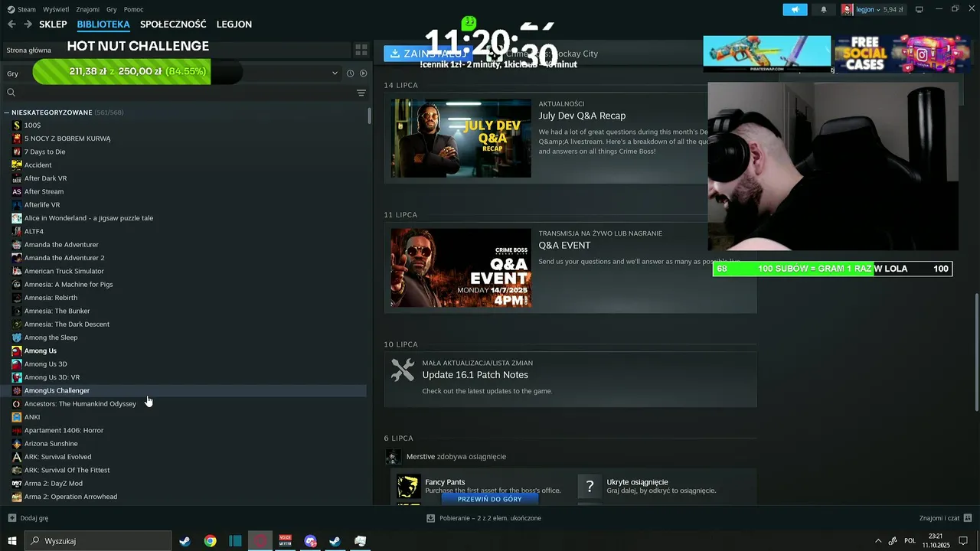
Task: Click the American Truck Simulator icon
Action: tap(17, 271)
